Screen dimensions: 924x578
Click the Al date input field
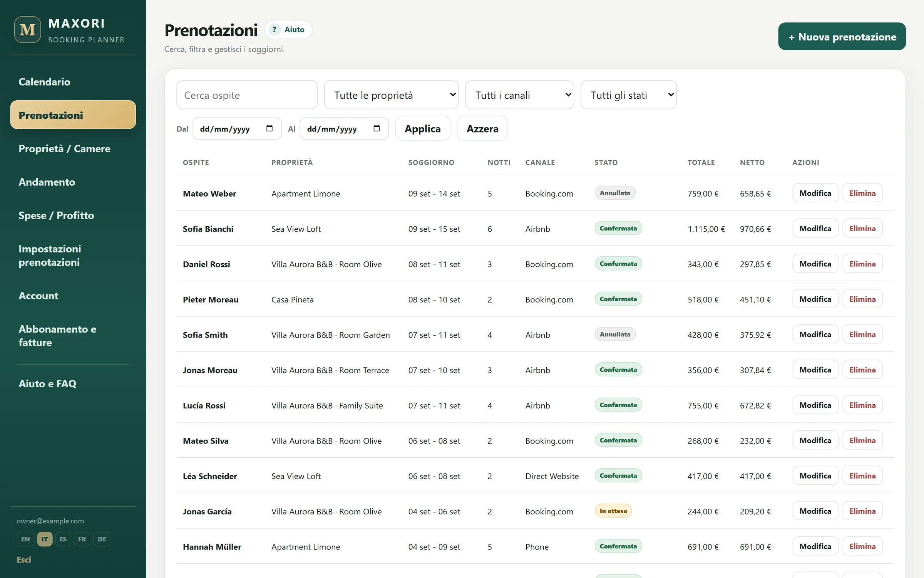coord(344,128)
